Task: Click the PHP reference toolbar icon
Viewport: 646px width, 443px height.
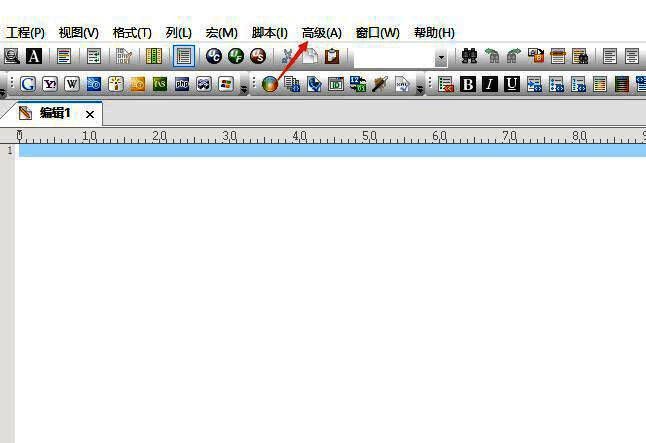Action: (182, 84)
